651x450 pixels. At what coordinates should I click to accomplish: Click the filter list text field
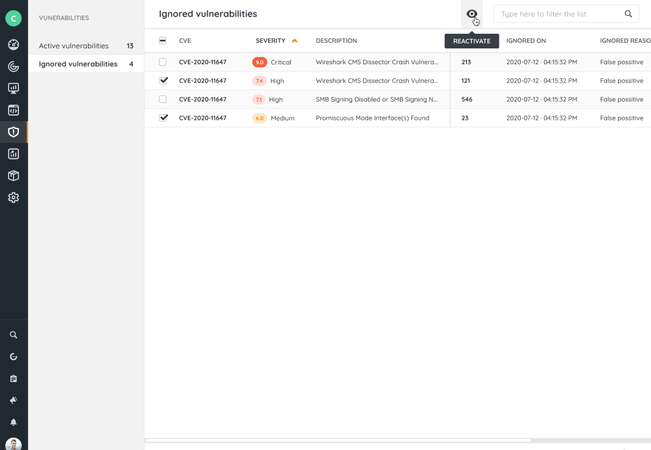point(558,15)
